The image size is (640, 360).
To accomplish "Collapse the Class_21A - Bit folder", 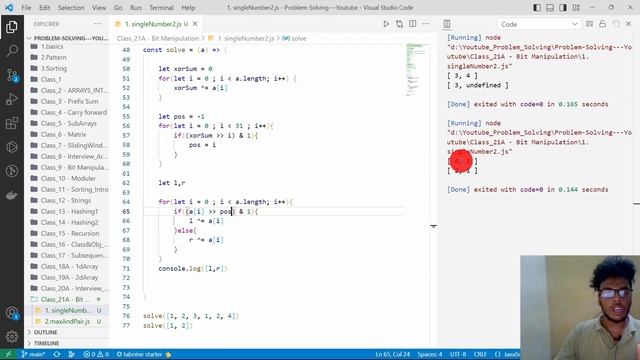I will [x=67, y=299].
